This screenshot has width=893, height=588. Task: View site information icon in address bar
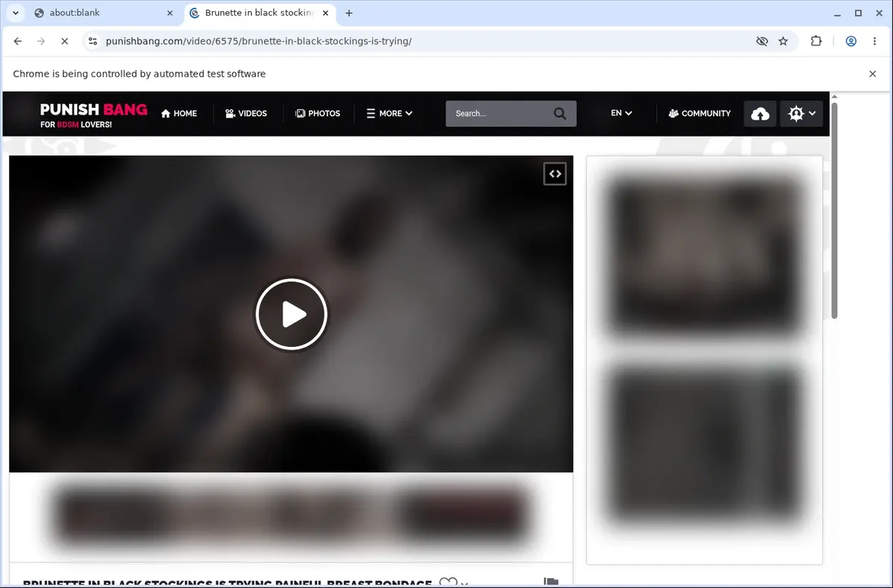[92, 41]
